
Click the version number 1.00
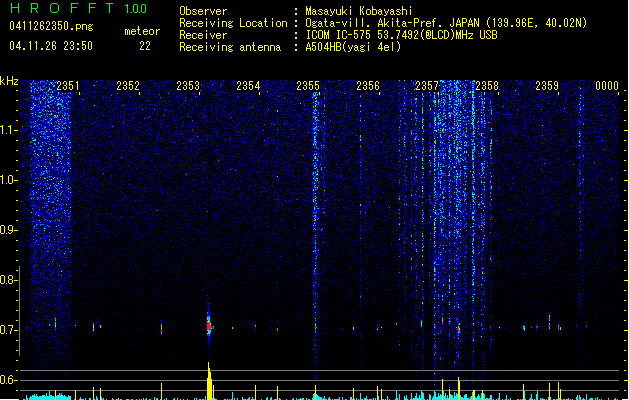135,8
